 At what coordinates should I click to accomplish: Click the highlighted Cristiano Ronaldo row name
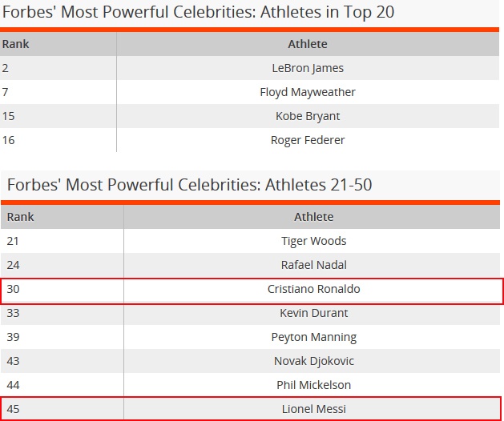[x=313, y=289]
